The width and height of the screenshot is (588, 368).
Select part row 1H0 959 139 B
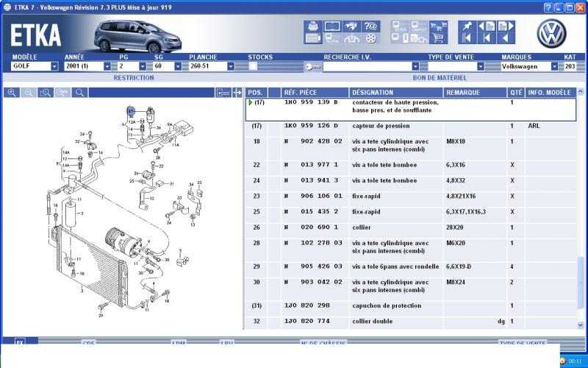411,110
